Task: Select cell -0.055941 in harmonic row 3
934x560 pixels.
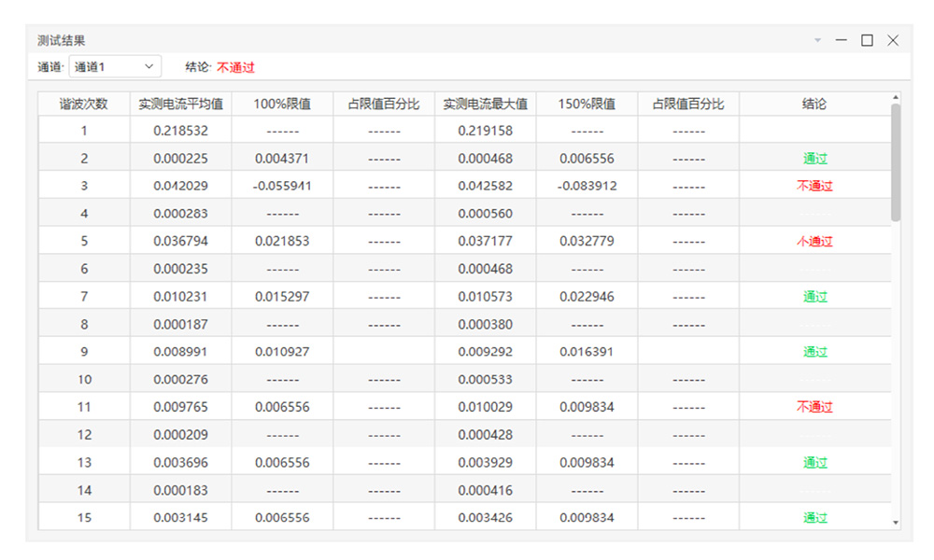Action: coord(282,186)
